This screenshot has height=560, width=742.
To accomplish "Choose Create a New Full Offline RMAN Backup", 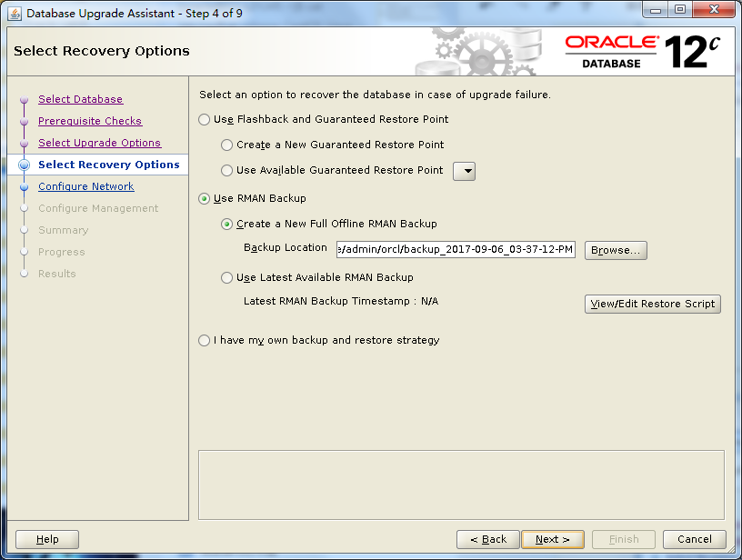I will (227, 224).
